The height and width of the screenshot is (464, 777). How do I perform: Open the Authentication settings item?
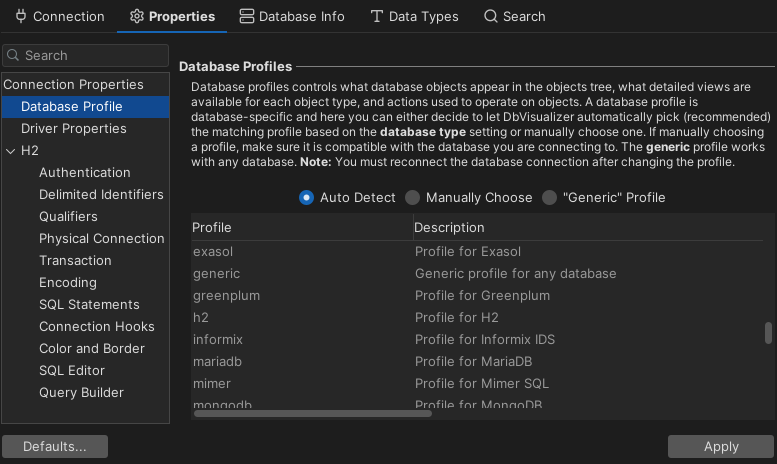coord(85,173)
